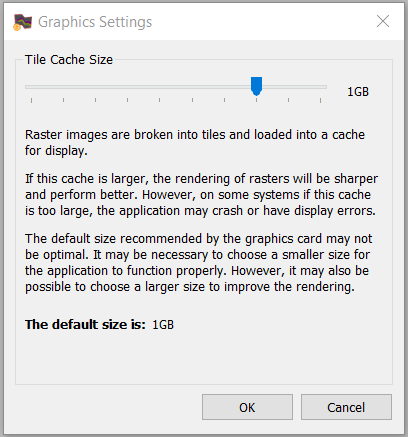The width and height of the screenshot is (408, 437).
Task: Click the Tile Cache Size group label
Action: pyautogui.click(x=69, y=60)
